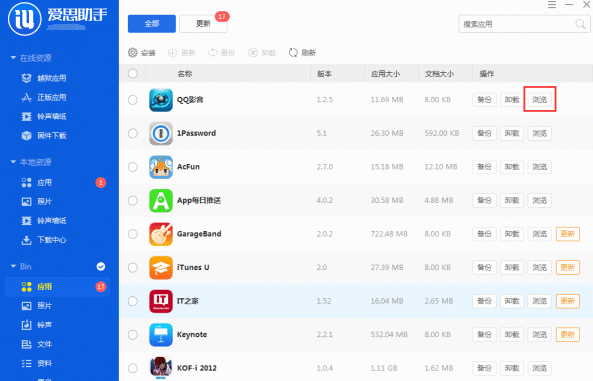This screenshot has height=381, width=593.
Task: Click 浏览 for KOF-i 2012
Action: pyautogui.click(x=540, y=368)
